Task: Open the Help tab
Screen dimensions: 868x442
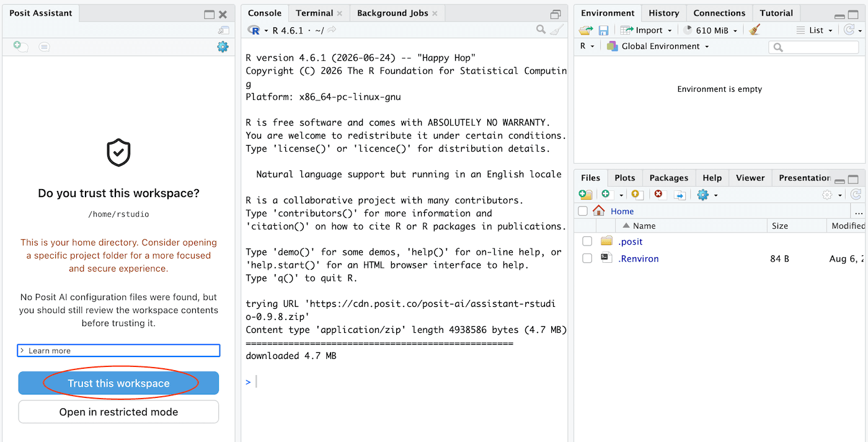Action: (x=712, y=178)
